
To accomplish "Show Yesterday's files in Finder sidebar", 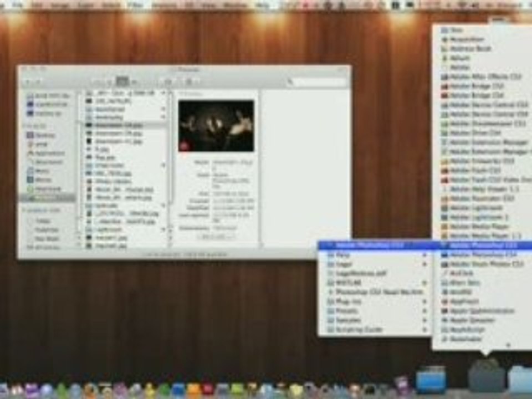I will [43, 229].
